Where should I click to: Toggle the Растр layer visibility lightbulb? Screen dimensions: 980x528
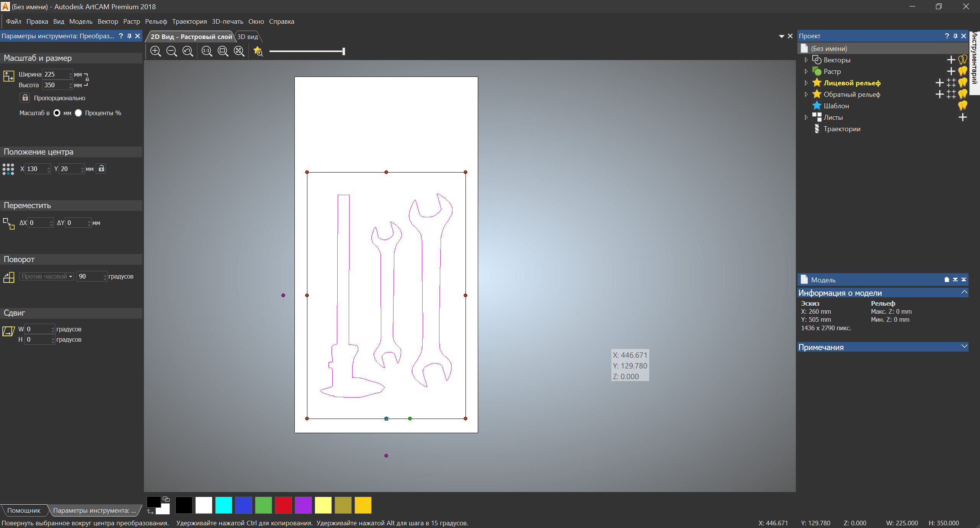[963, 72]
